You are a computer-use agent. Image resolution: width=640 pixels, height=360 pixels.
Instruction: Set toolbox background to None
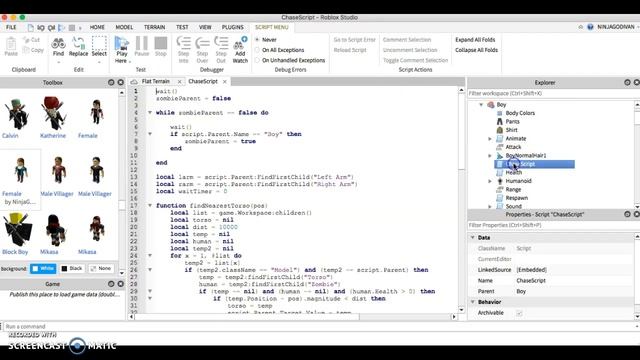pyautogui.click(x=101, y=269)
